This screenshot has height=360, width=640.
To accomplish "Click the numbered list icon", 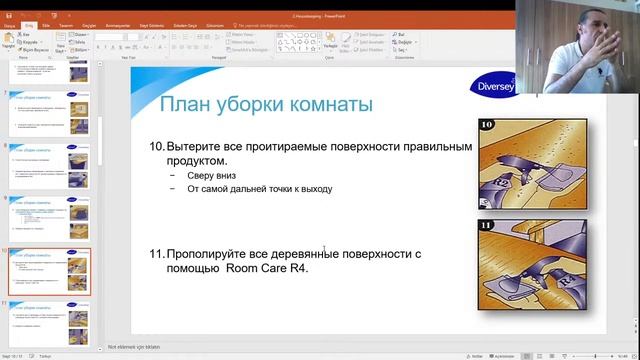I will point(186,37).
